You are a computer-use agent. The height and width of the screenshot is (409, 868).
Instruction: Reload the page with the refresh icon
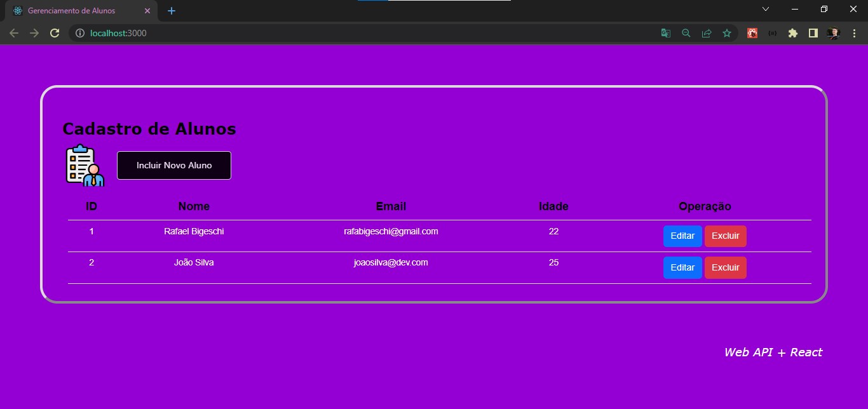click(55, 33)
